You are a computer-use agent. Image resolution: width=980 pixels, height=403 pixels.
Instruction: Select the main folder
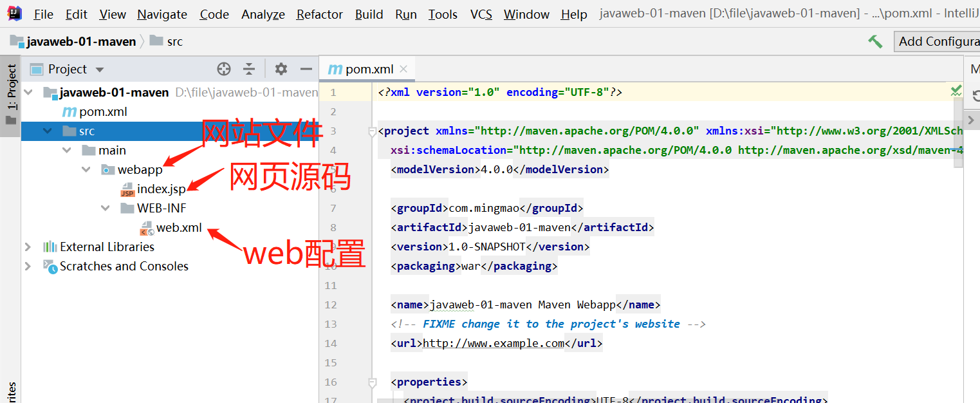[x=112, y=151]
